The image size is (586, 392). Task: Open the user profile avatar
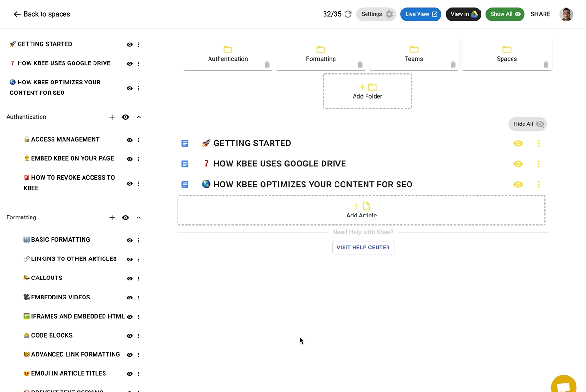click(x=566, y=14)
